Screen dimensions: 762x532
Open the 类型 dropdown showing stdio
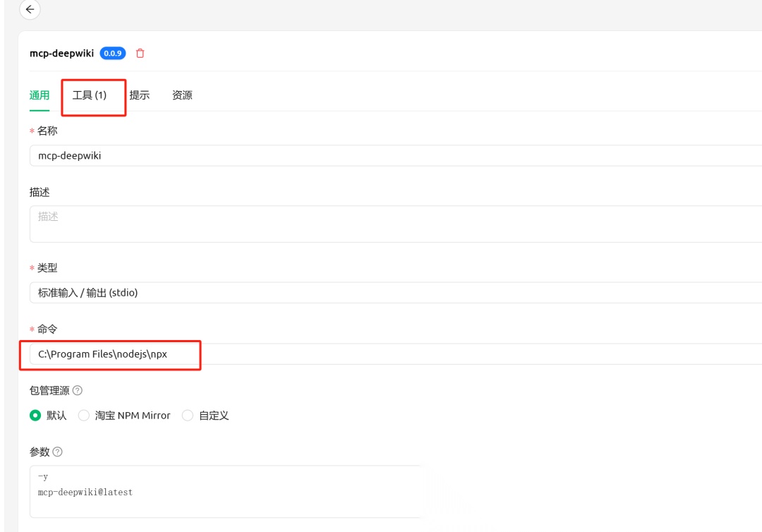(396, 293)
